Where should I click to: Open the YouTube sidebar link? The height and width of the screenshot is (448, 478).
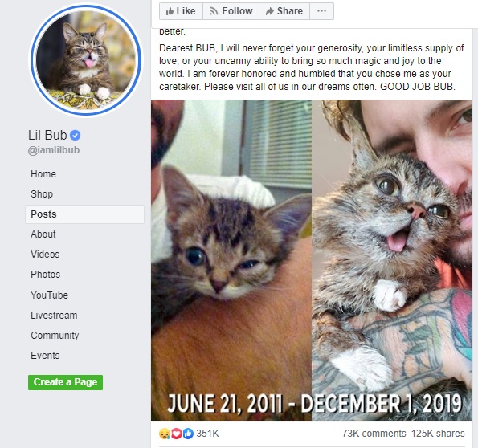(49, 295)
